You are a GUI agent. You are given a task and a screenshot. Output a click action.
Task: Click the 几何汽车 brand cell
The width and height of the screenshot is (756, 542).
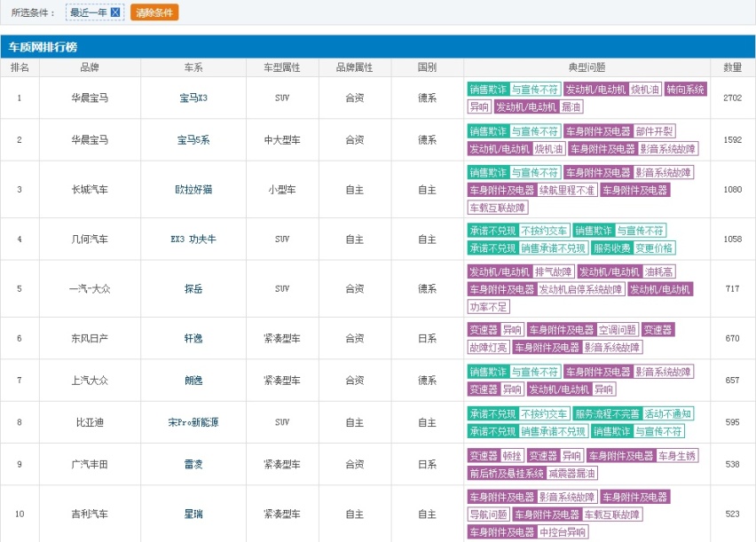click(x=90, y=240)
